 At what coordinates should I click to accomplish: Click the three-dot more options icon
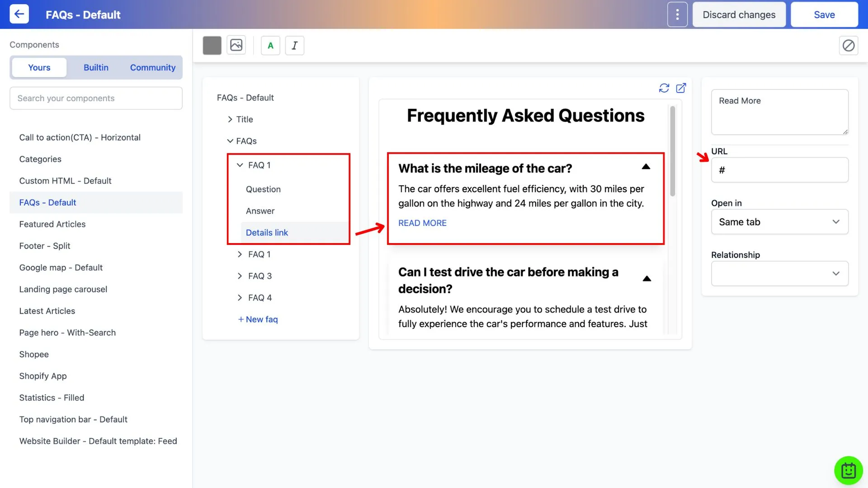[x=677, y=14]
